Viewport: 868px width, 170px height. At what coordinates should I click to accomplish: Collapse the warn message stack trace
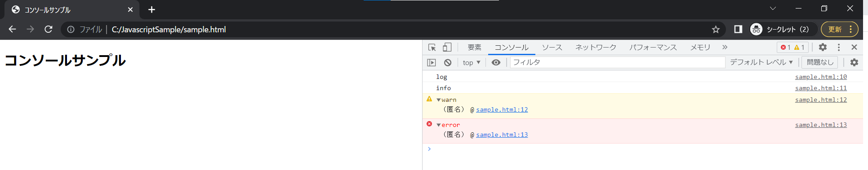pyautogui.click(x=439, y=100)
